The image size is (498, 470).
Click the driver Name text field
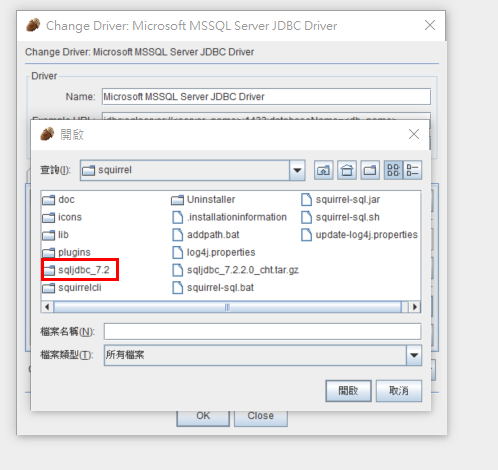tap(266, 97)
